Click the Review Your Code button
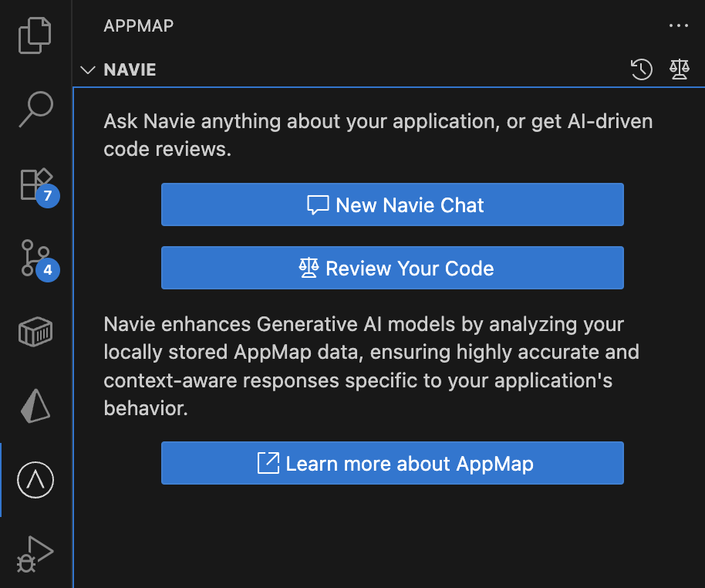Viewport: 705px width, 588px height. 393,268
